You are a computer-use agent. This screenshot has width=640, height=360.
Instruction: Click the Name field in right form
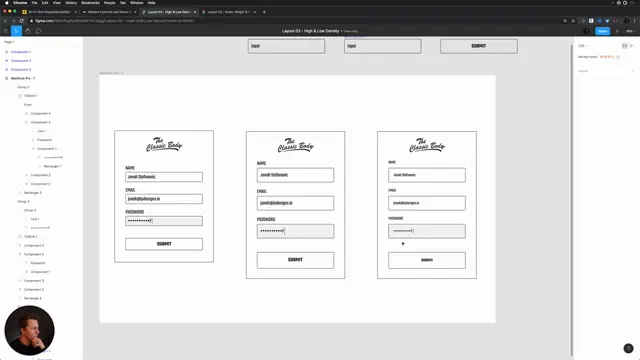pos(427,175)
